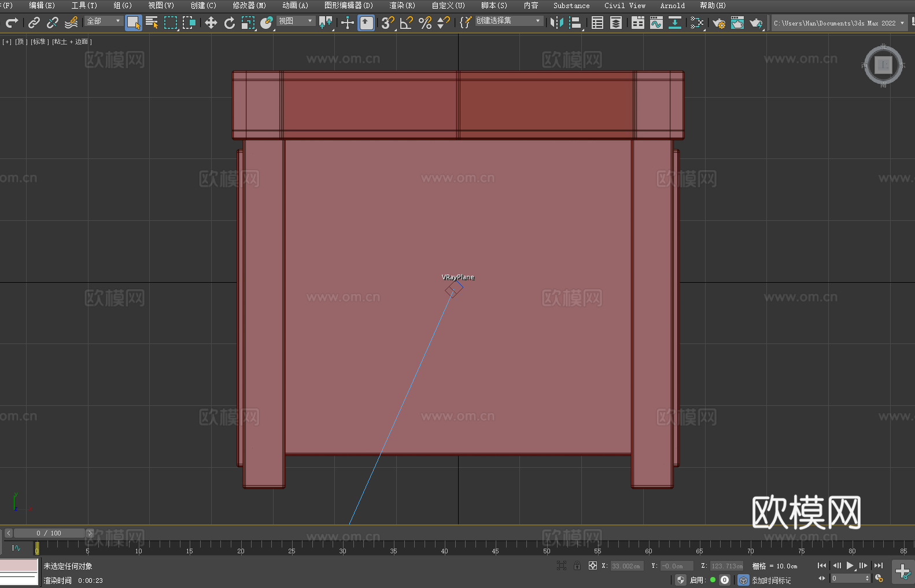
Task: Click the Open Autodesk A360 download icon
Action: tap(675, 23)
